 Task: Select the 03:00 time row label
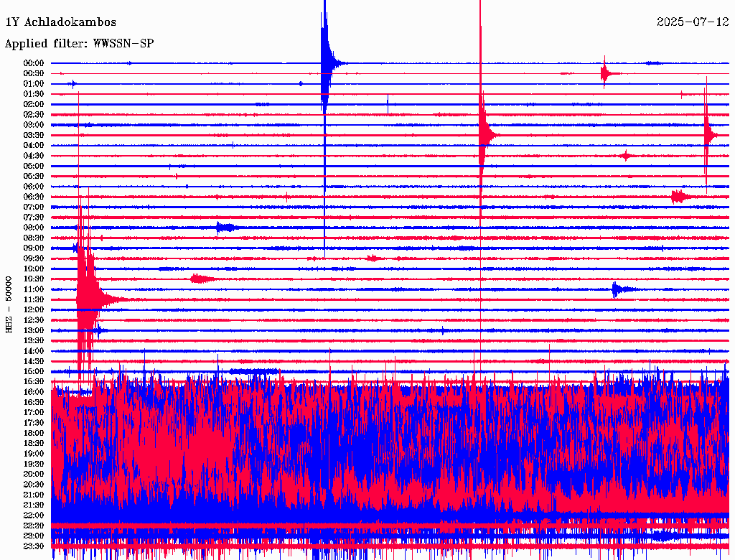(x=34, y=125)
